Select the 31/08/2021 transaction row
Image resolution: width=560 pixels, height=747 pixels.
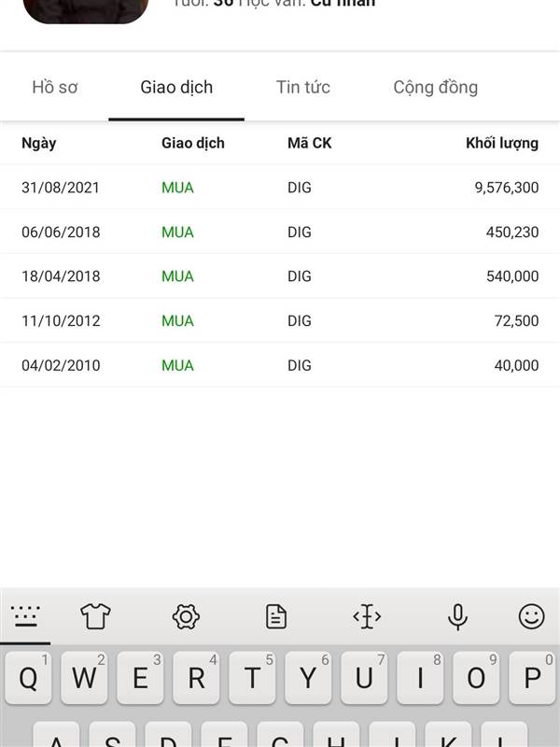(x=280, y=188)
